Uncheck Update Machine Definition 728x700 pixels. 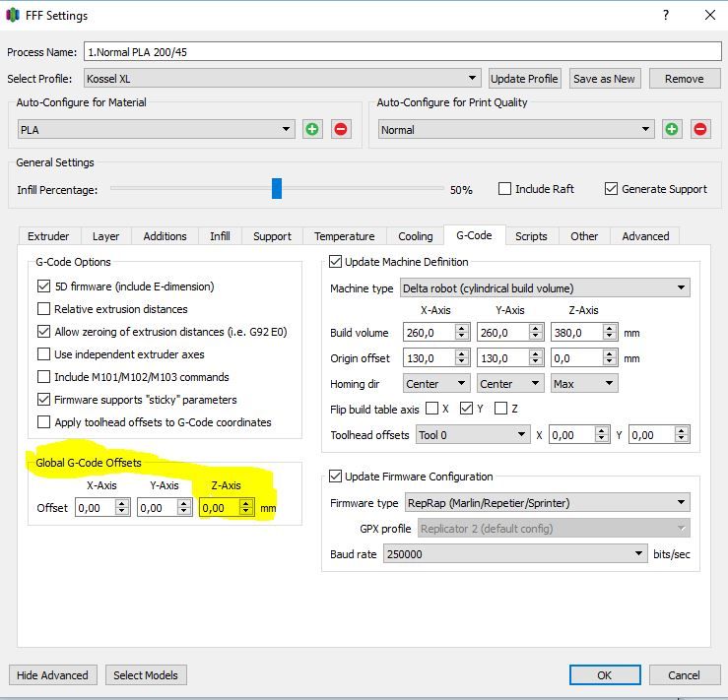(335, 262)
